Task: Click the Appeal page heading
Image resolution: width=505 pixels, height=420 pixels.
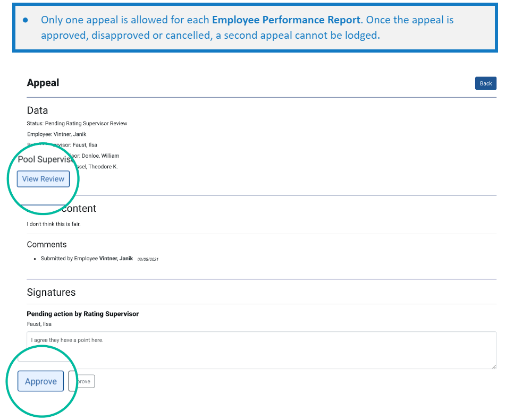Action: (43, 83)
